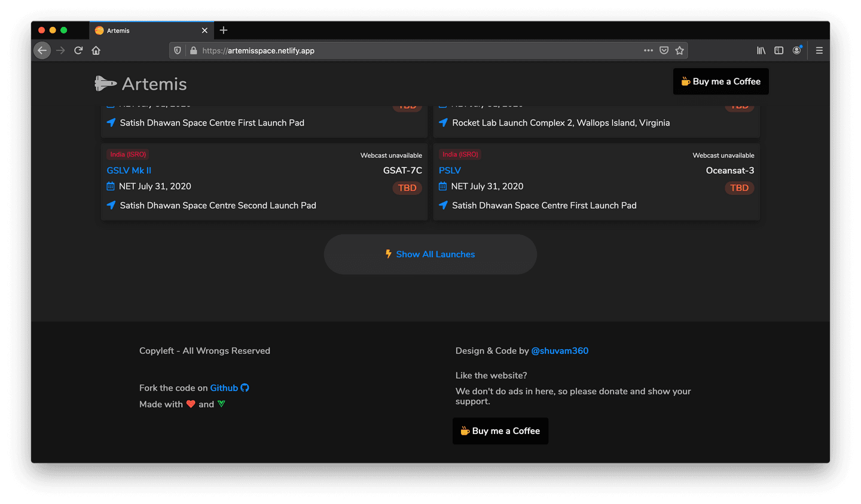Screen dimensions: 861x504
Task: Click location arrow on PSLV card
Action: (x=444, y=205)
